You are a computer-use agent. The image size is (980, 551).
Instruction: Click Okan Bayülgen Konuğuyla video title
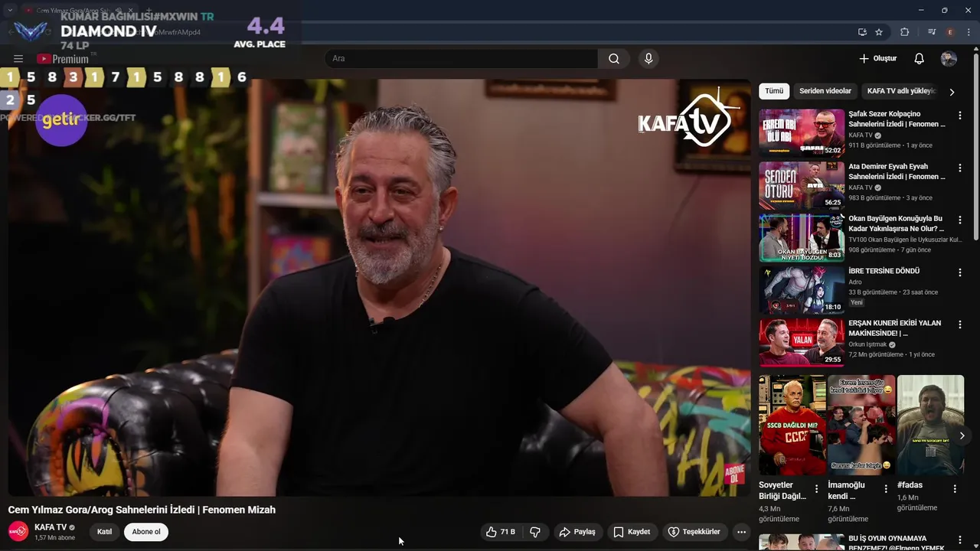point(897,223)
